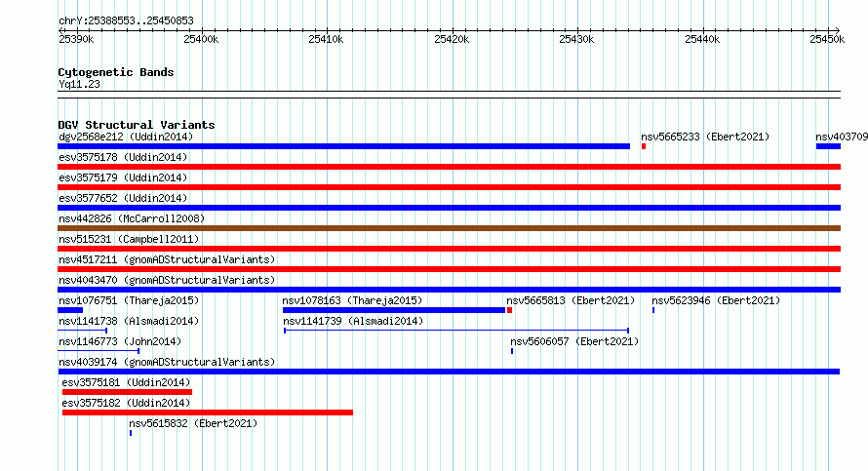Select the nsv1141739 (Alsmadi2014) thin line variant
This screenshot has width=868, height=471.
(x=456, y=331)
